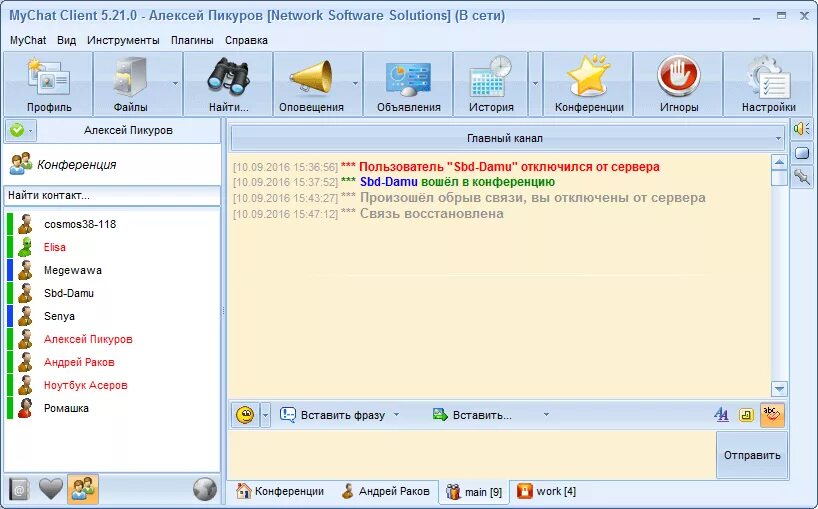Click the message text input area
The width and height of the screenshot is (818, 509).
472,455
